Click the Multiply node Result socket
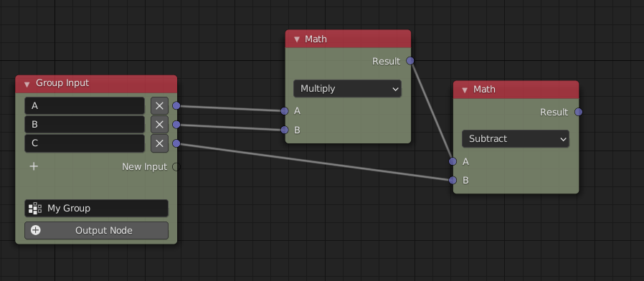Image resolution: width=644 pixels, height=281 pixels. pyautogui.click(x=410, y=61)
